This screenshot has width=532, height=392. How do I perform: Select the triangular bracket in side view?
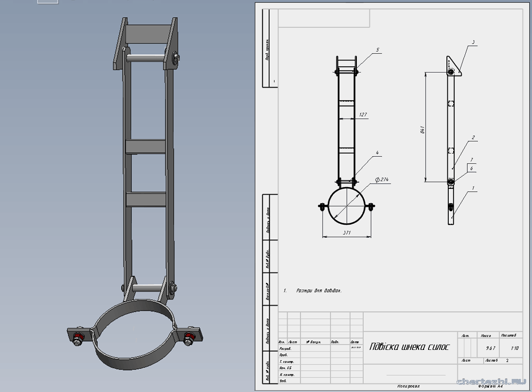point(455,66)
